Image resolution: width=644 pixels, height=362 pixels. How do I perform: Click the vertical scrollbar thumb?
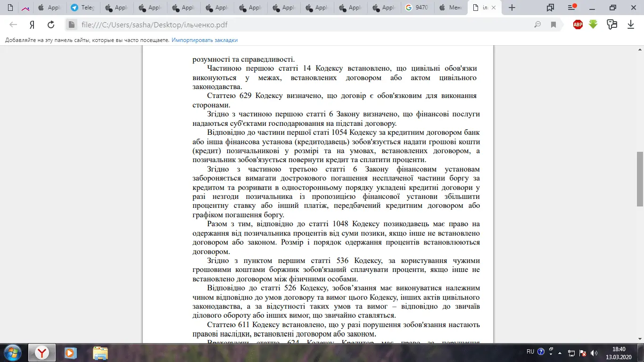tap(640, 179)
